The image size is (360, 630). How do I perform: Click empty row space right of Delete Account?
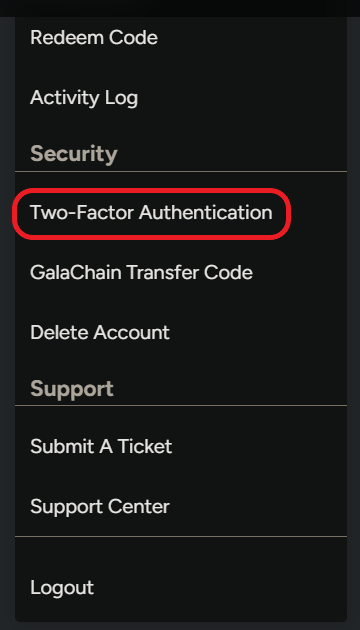click(x=258, y=332)
